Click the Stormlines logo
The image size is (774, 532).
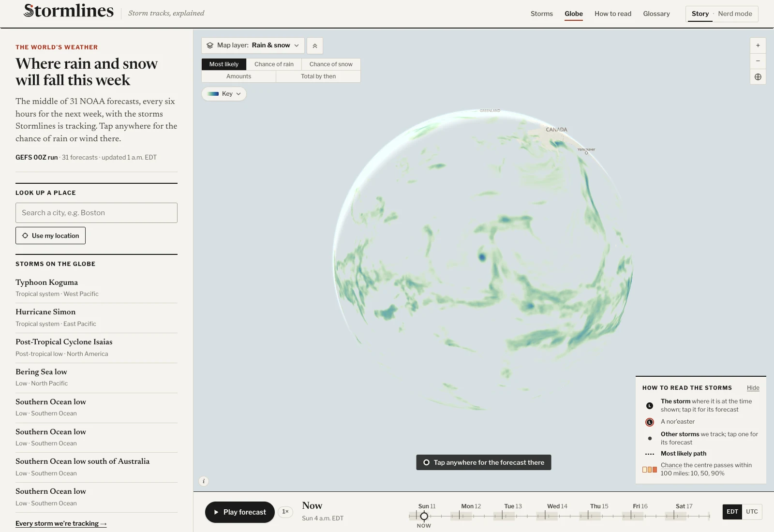tap(69, 11)
